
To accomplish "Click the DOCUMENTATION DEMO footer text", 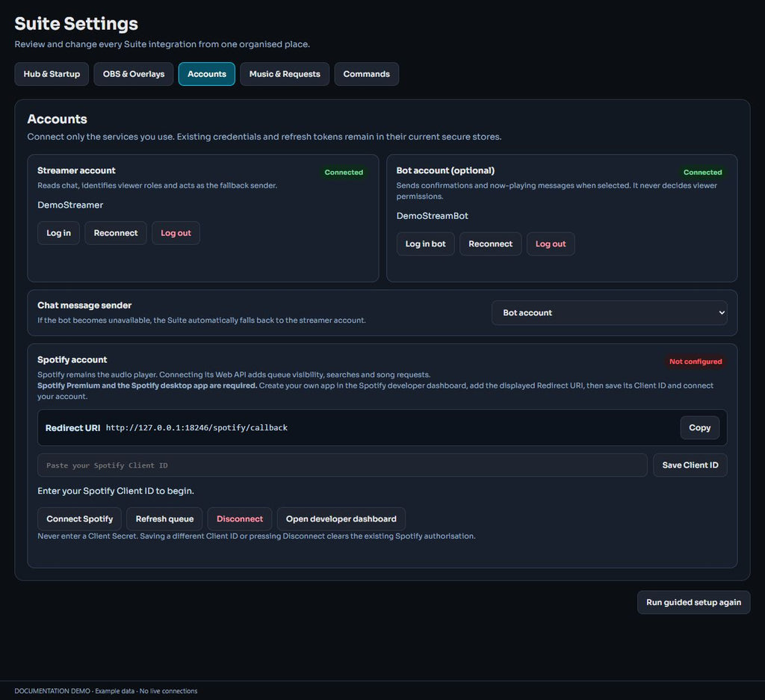I will pos(106,691).
